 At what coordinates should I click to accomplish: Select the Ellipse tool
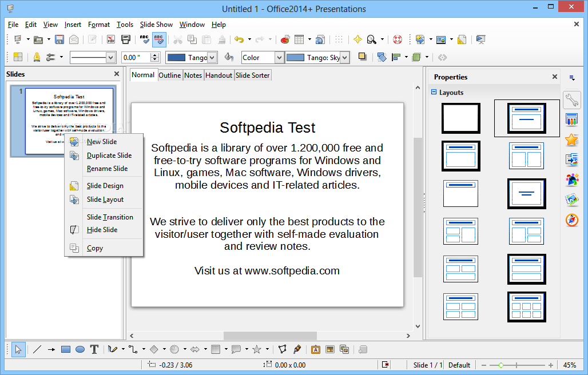click(80, 349)
